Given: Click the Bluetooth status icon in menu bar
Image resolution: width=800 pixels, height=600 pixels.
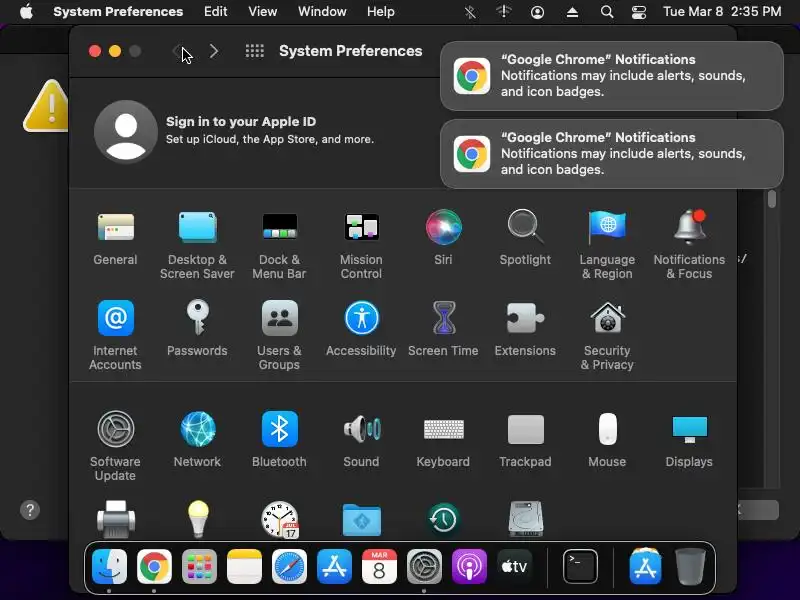Looking at the screenshot, I should coord(470,12).
